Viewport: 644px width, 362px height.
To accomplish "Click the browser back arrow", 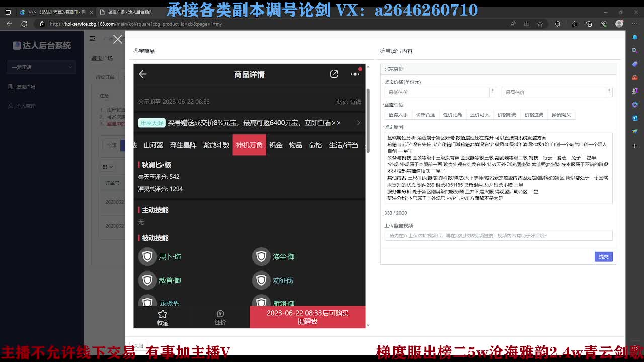I will (x=10, y=24).
